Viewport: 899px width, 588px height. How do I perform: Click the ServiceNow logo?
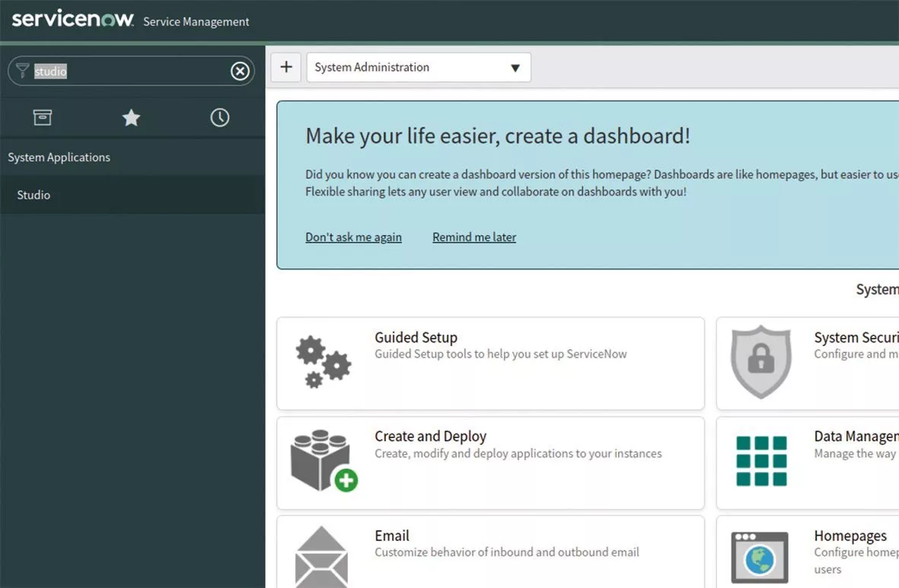click(x=72, y=19)
